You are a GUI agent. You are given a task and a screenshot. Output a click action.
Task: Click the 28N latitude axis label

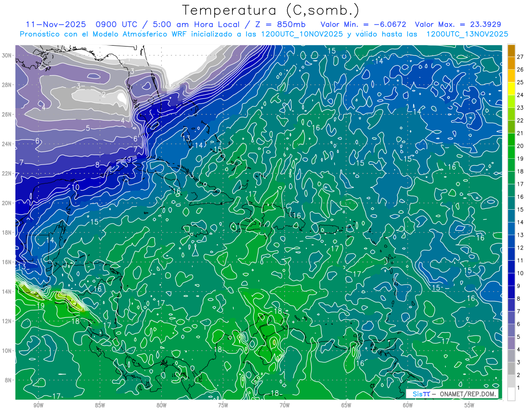[x=7, y=85]
